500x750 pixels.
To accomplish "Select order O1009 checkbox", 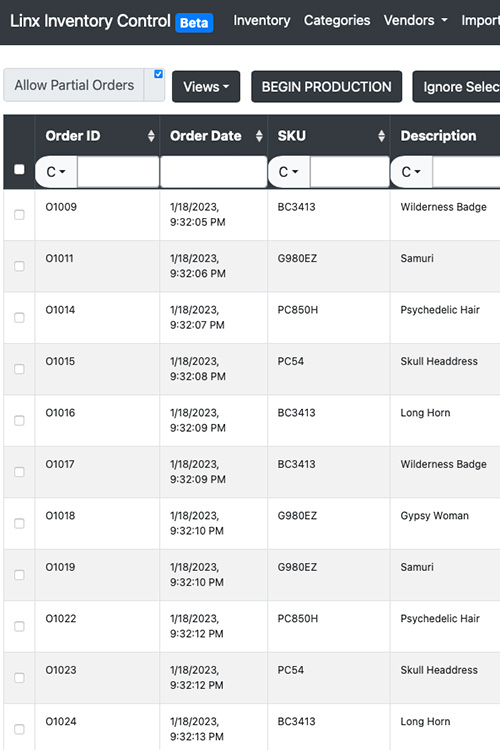I will 19,215.
